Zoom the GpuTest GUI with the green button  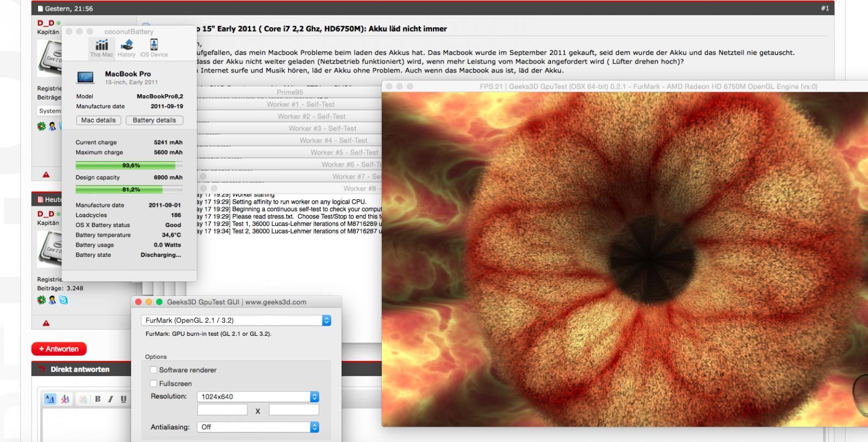159,302
